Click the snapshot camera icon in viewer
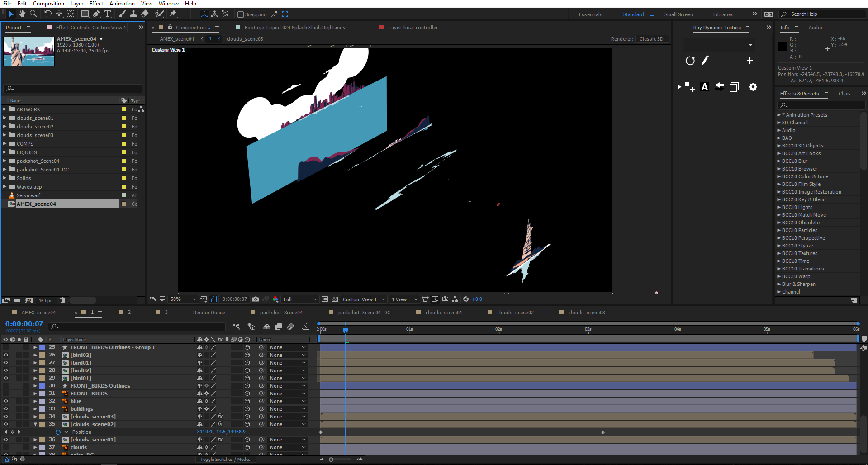868x465 pixels. [256, 299]
